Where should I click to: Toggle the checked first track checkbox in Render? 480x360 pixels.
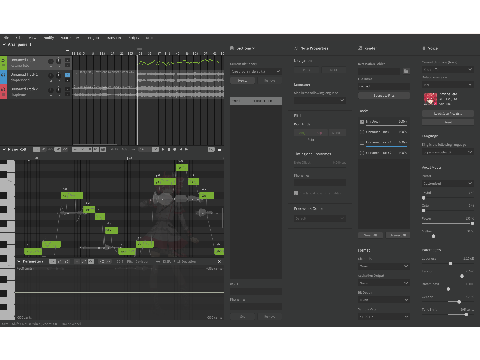pos(362,122)
